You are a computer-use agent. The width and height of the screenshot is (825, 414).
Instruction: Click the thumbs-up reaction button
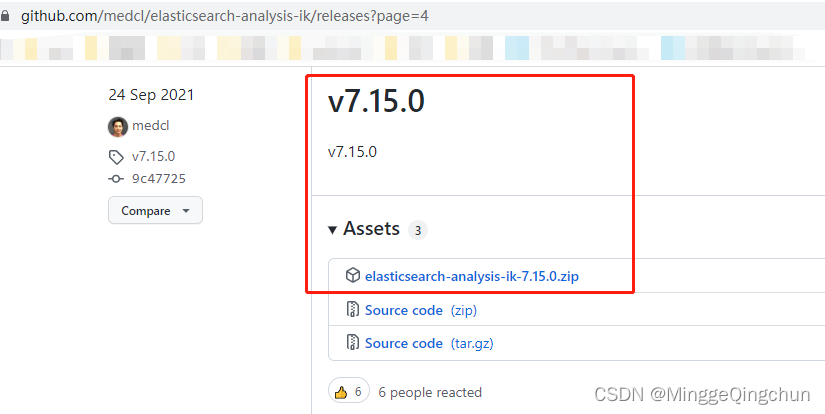click(x=348, y=392)
